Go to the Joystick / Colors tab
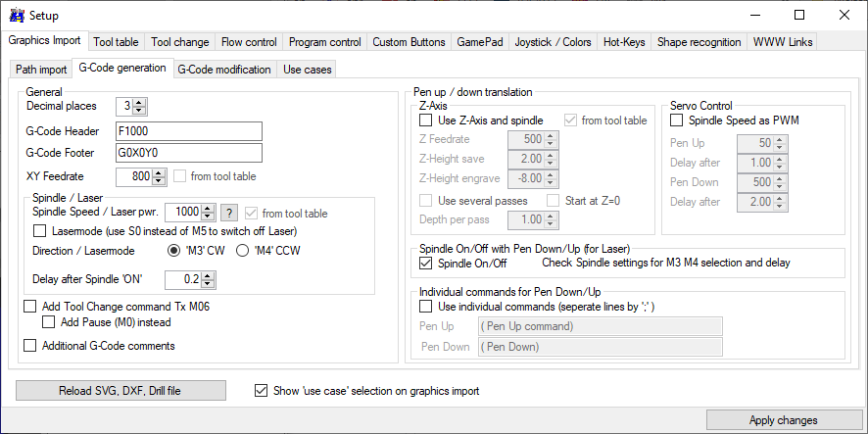 click(x=554, y=42)
